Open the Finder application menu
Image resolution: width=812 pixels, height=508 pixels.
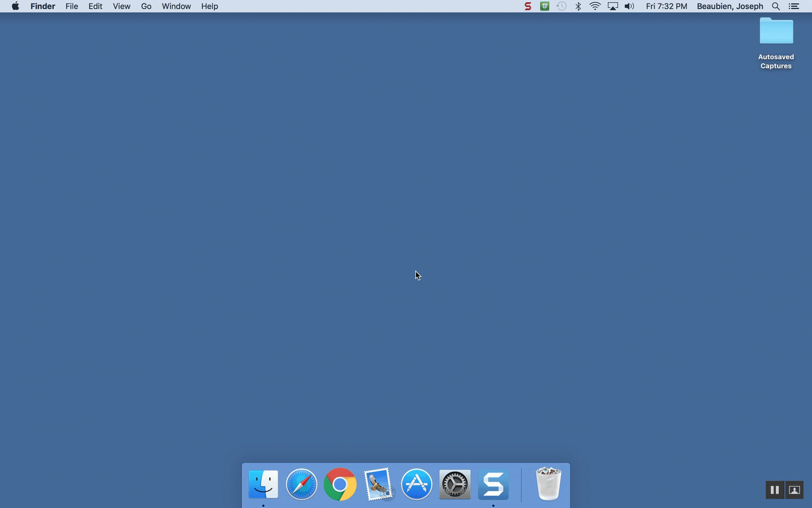coord(43,6)
